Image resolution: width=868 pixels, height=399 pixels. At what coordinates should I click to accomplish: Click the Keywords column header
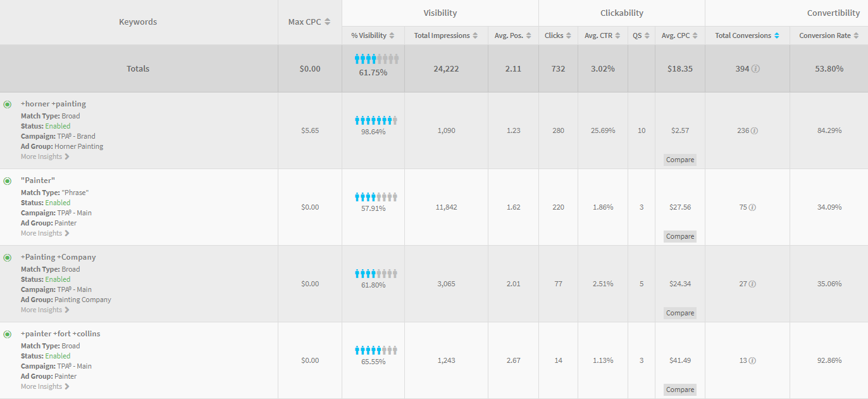pos(138,22)
